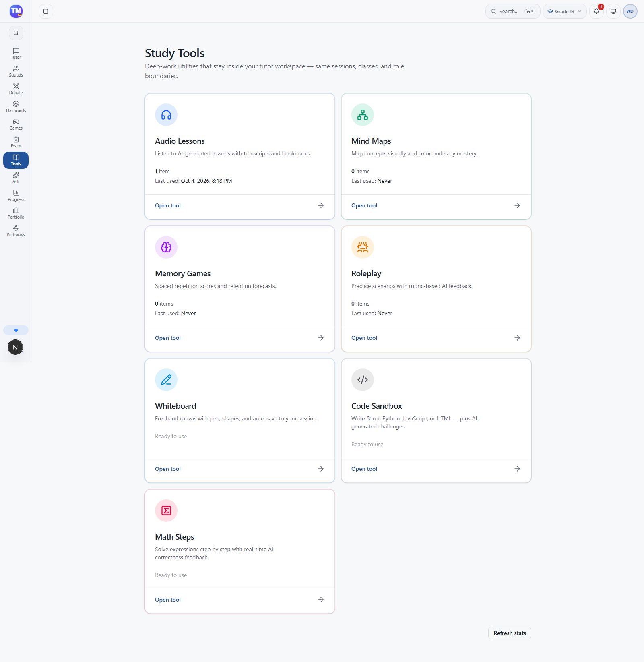
Task: Open the notifications bell
Action: [597, 11]
